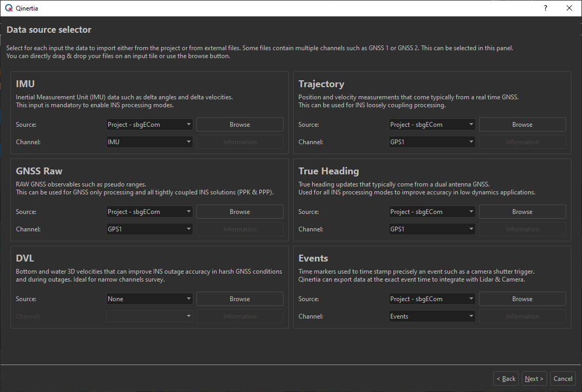Screen dimensions: 582x392
Task: Open the Events Source dropdown
Action: [x=432, y=299]
